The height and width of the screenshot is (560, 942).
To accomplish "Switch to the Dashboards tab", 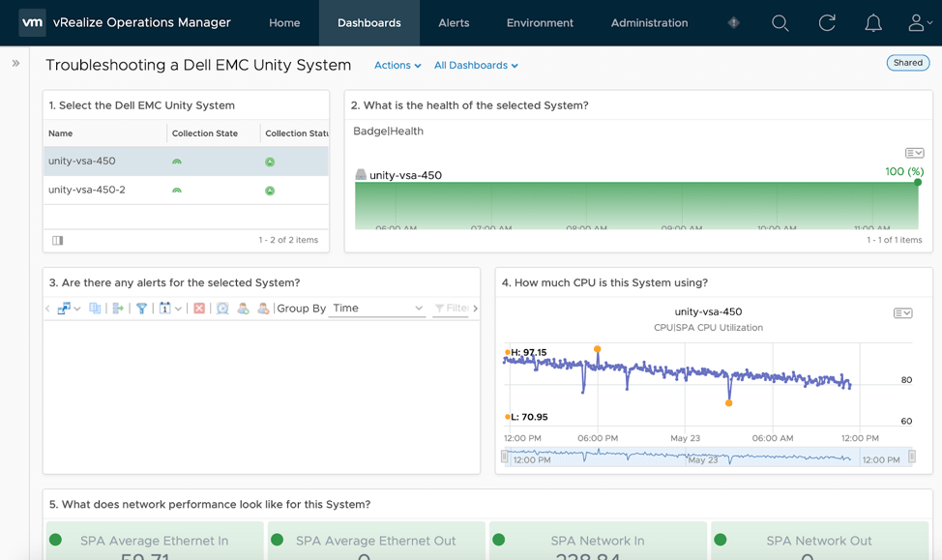I will pyautogui.click(x=368, y=23).
